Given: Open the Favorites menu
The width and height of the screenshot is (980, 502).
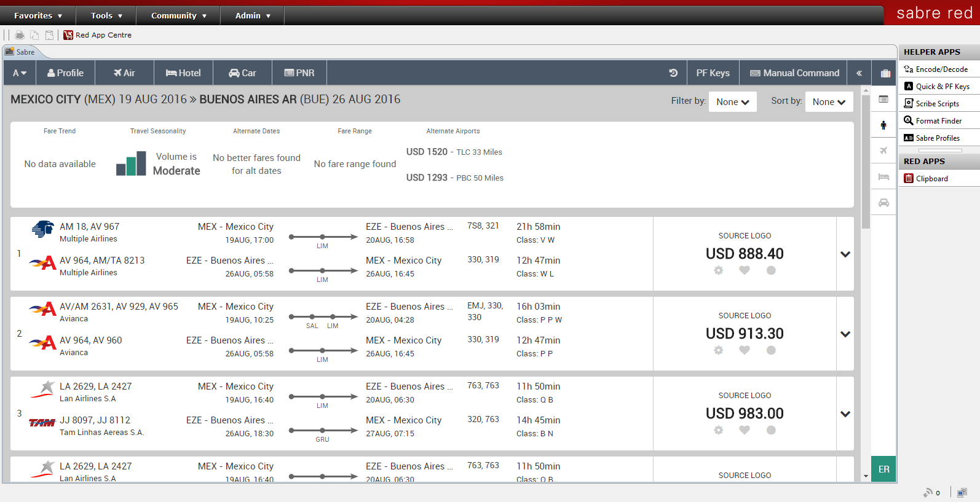Looking at the screenshot, I should point(38,15).
